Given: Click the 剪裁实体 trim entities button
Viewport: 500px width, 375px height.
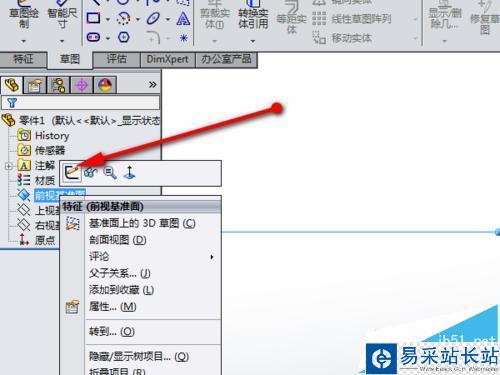Looking at the screenshot, I should [214, 15].
